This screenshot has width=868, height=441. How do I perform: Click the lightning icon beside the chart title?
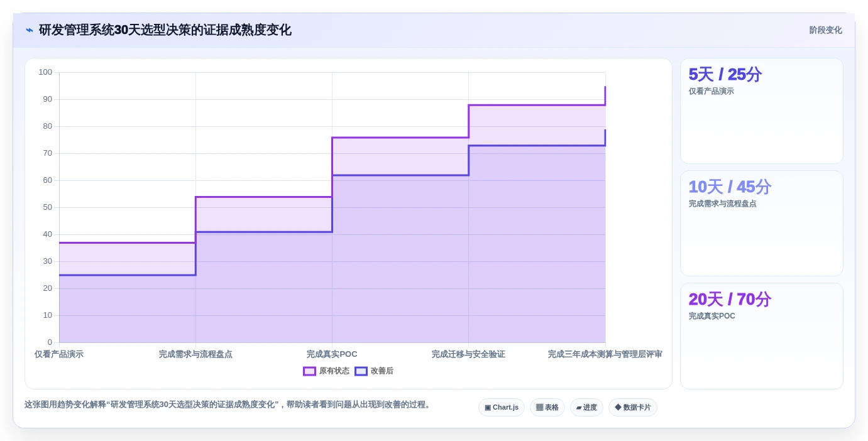(x=30, y=30)
